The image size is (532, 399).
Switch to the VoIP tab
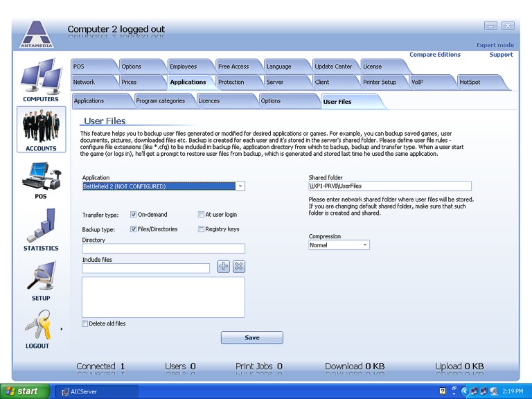[x=431, y=82]
